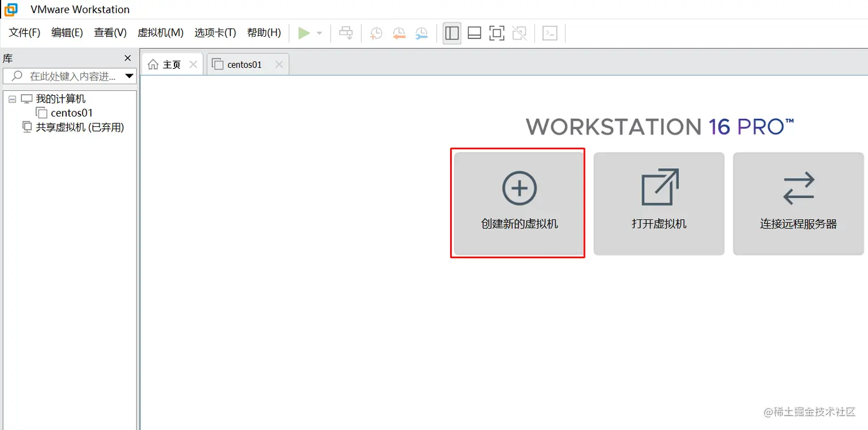Open the 编辑(E) menu
This screenshot has width=868, height=430.
coord(67,33)
